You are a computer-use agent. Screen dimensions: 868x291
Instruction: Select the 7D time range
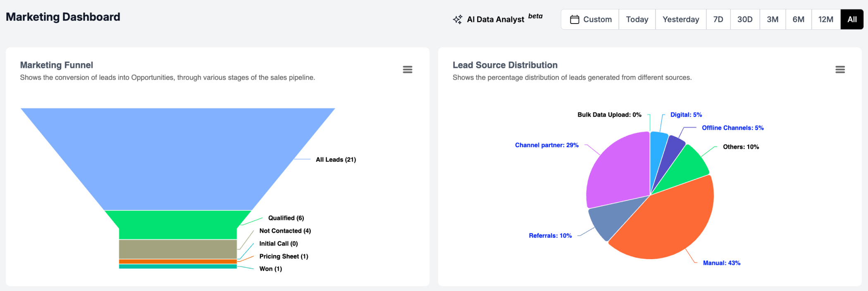pyautogui.click(x=718, y=19)
